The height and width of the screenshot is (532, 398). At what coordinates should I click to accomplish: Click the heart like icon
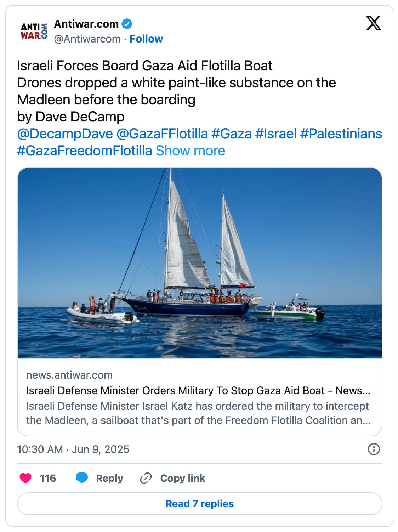[x=25, y=478]
